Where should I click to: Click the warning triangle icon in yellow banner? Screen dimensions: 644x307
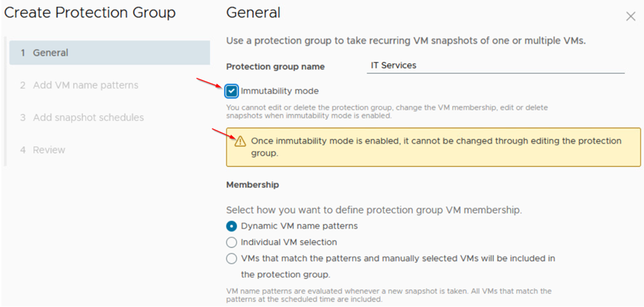tap(240, 142)
